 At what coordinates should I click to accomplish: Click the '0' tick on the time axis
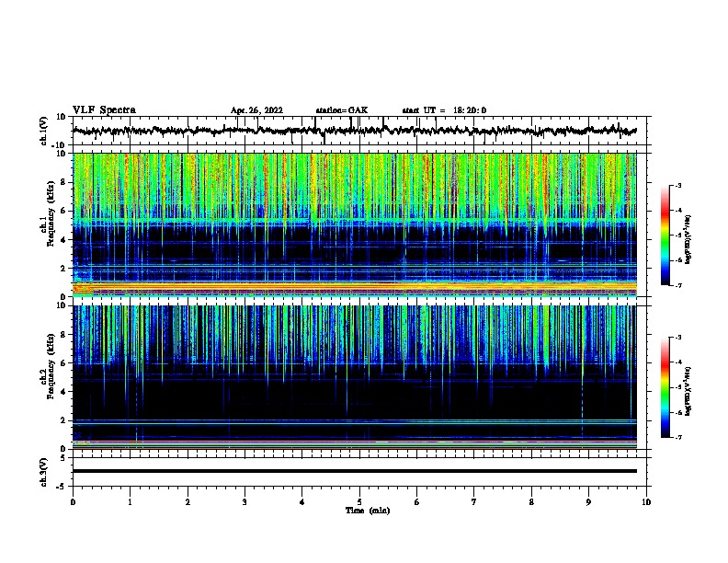(73, 502)
